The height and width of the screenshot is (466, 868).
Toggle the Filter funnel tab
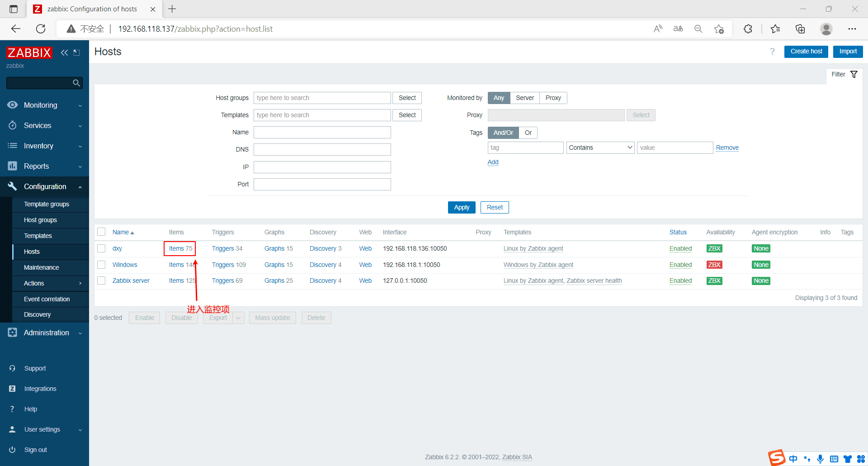coord(844,74)
